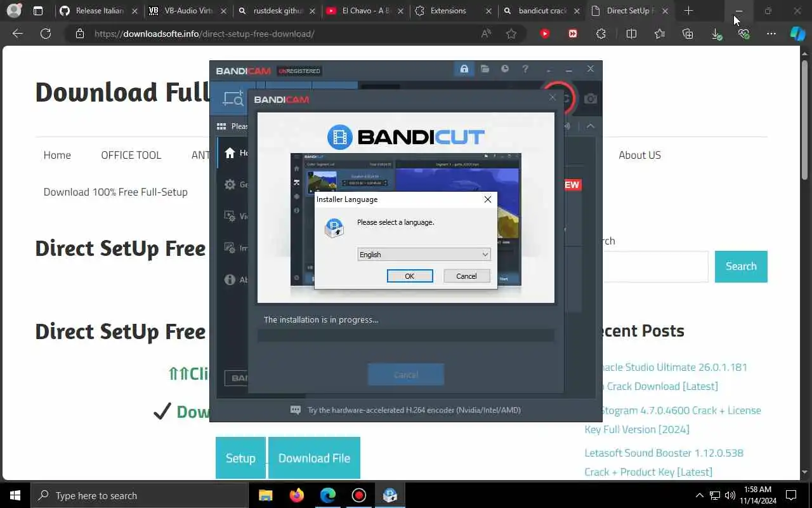Click Bandicam screenshot camera icon
812x508 pixels.
coord(591,98)
